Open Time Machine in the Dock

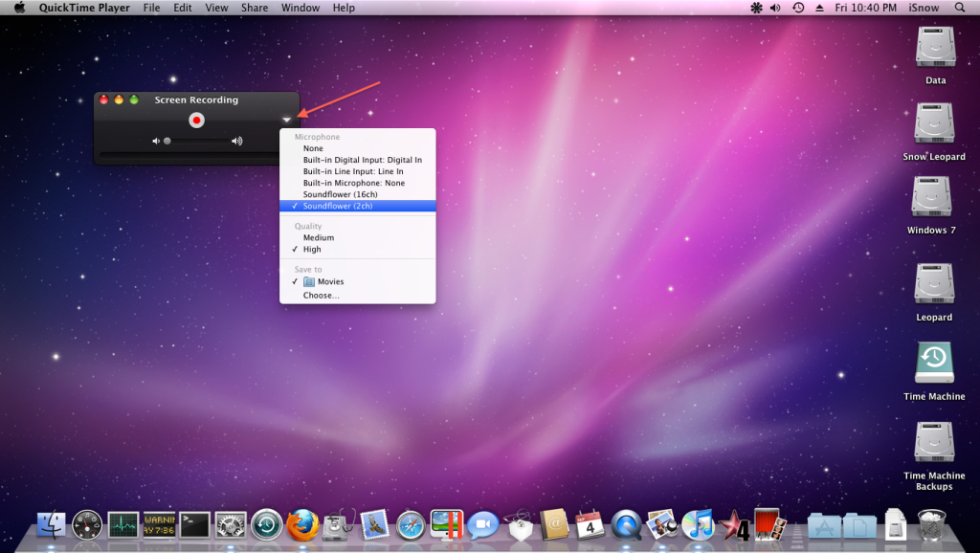click(x=267, y=525)
